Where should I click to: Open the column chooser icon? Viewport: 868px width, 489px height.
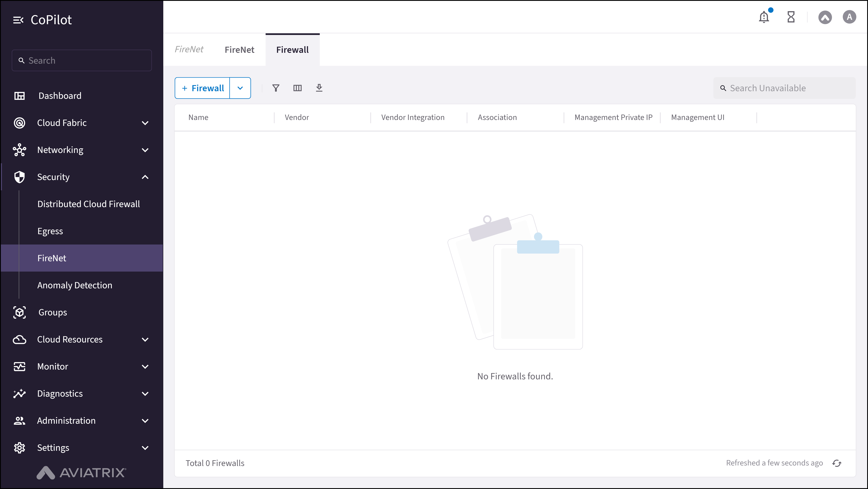297,88
